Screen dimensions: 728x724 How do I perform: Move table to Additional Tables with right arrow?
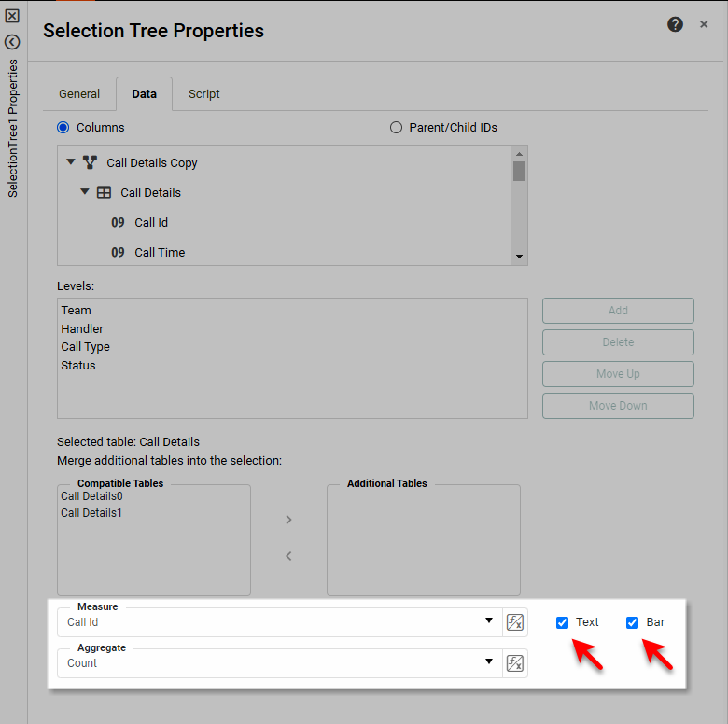(288, 520)
